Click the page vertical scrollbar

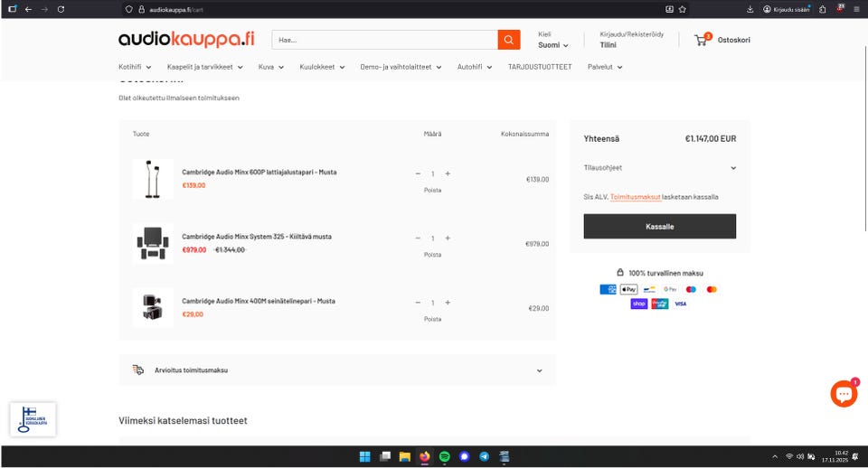864,138
